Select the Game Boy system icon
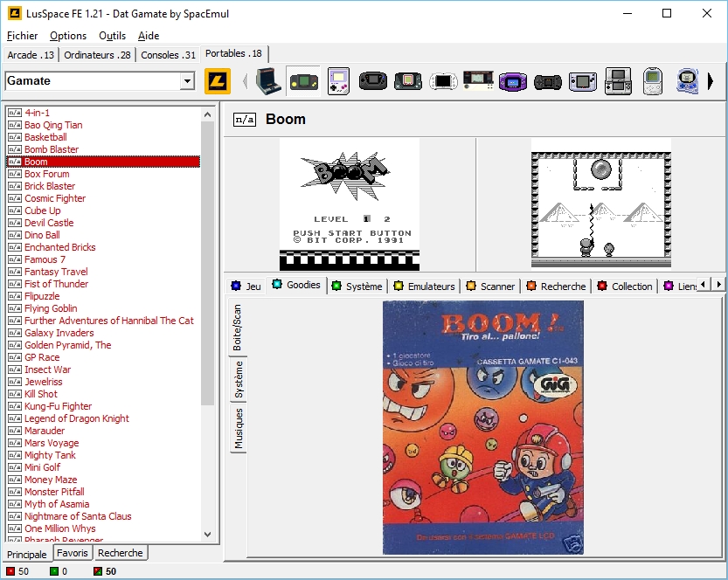The width and height of the screenshot is (728, 580). (338, 81)
